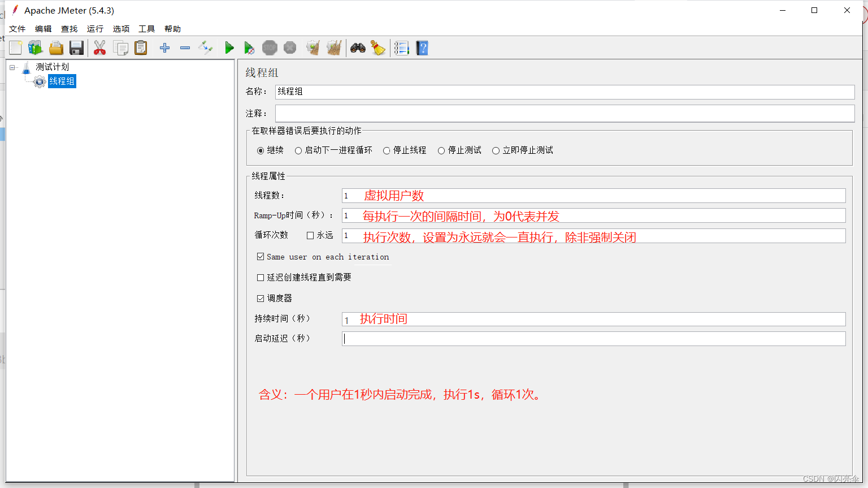Toggle Same user on each iteration checkbox
Image resolution: width=868 pixels, height=488 pixels.
[x=261, y=257]
